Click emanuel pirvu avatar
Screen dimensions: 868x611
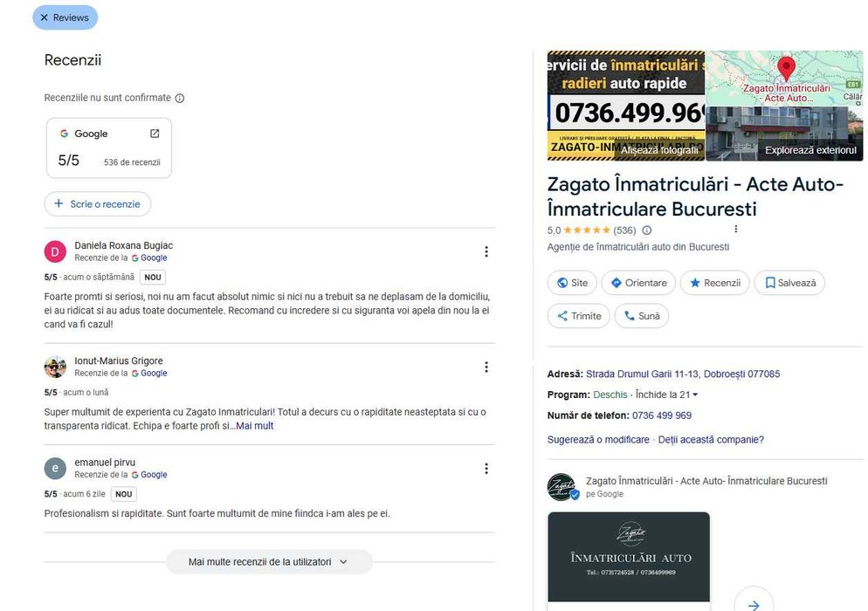[55, 469]
